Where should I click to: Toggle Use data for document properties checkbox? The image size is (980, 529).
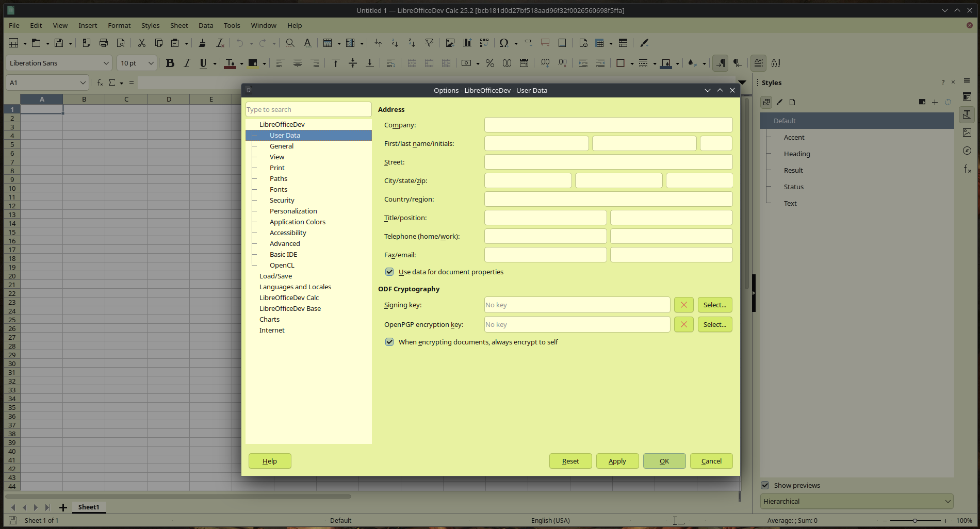pos(389,272)
